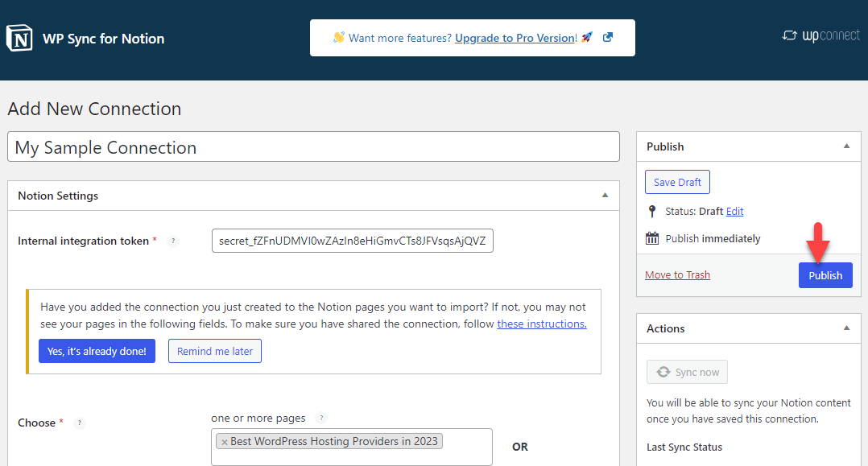
Task: Collapse the Actions panel
Action: click(846, 328)
